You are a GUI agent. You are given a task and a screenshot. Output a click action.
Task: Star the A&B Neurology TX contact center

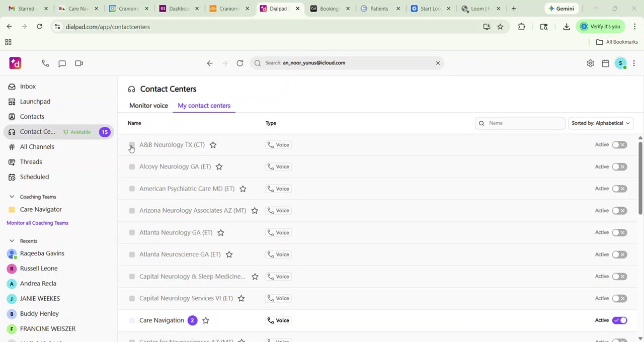pos(213,145)
